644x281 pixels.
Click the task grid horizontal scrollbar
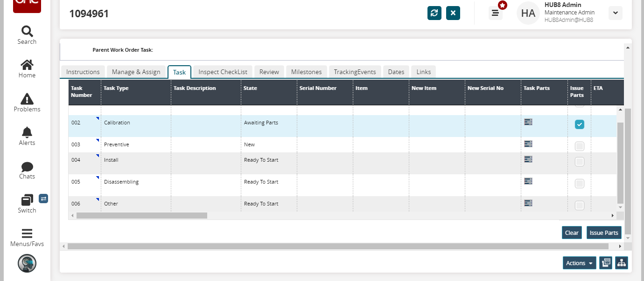click(141, 216)
